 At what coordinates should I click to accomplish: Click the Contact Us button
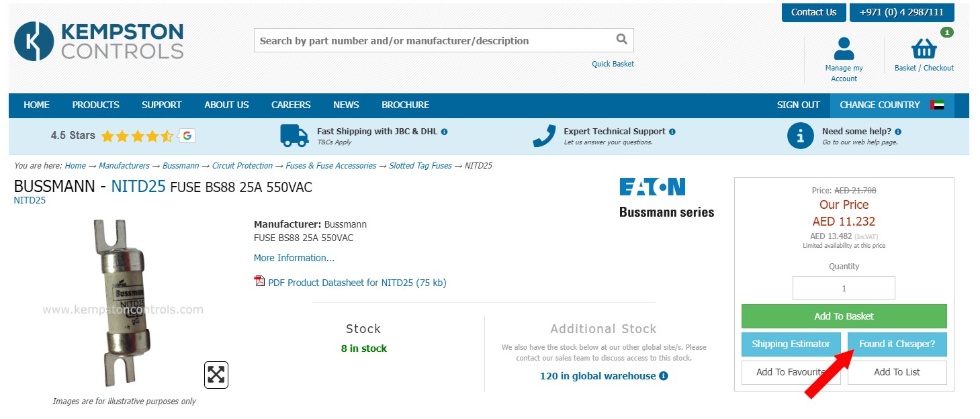813,12
